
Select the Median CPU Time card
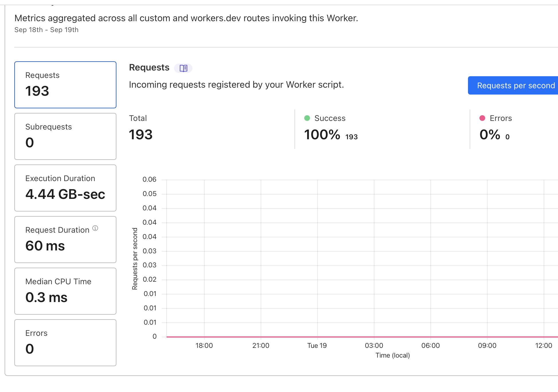click(x=65, y=291)
